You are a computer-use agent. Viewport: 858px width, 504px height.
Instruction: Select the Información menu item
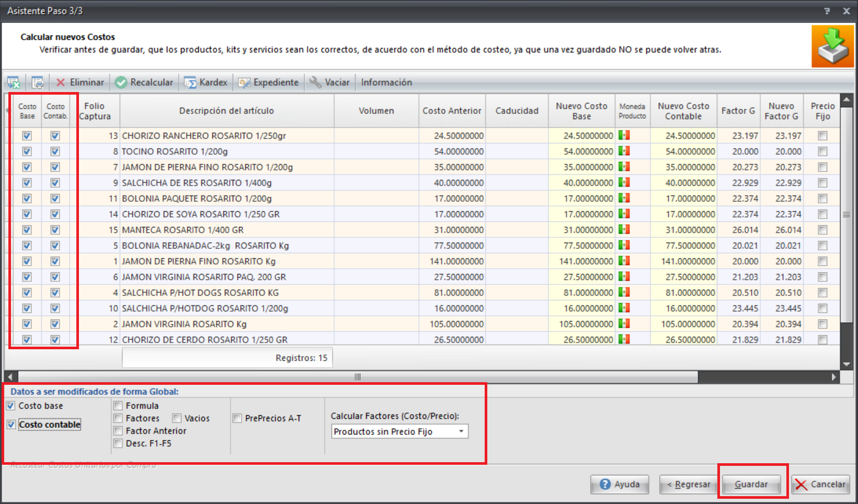point(386,82)
